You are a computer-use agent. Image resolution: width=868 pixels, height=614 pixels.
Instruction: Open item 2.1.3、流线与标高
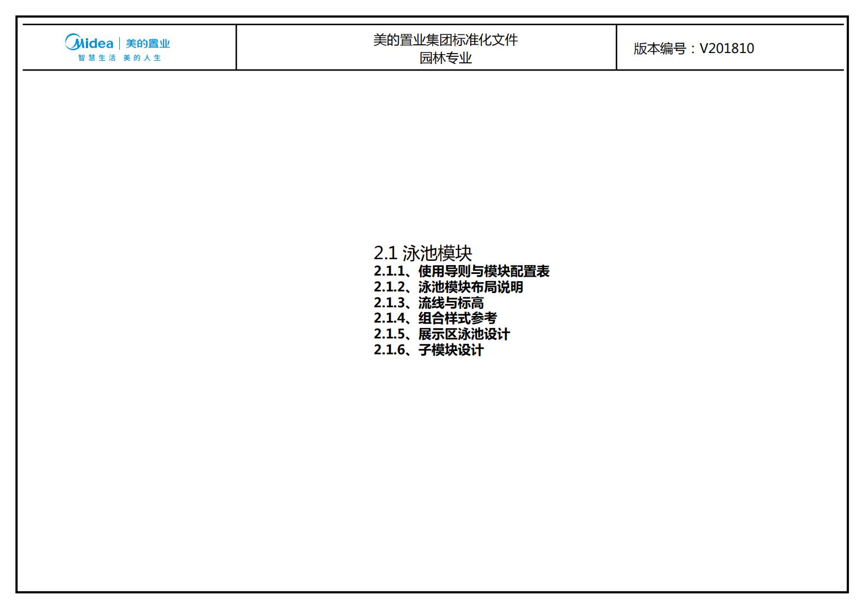pyautogui.click(x=429, y=303)
